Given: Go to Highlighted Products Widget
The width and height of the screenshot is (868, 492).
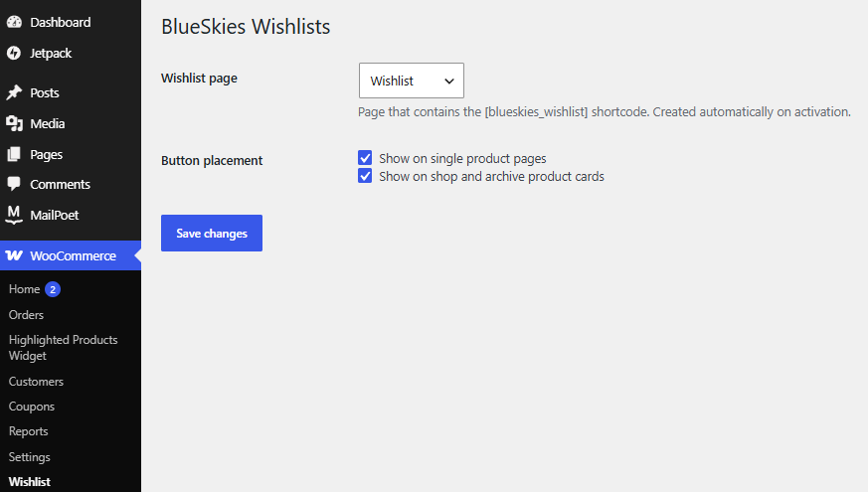Looking at the screenshot, I should tap(63, 348).
